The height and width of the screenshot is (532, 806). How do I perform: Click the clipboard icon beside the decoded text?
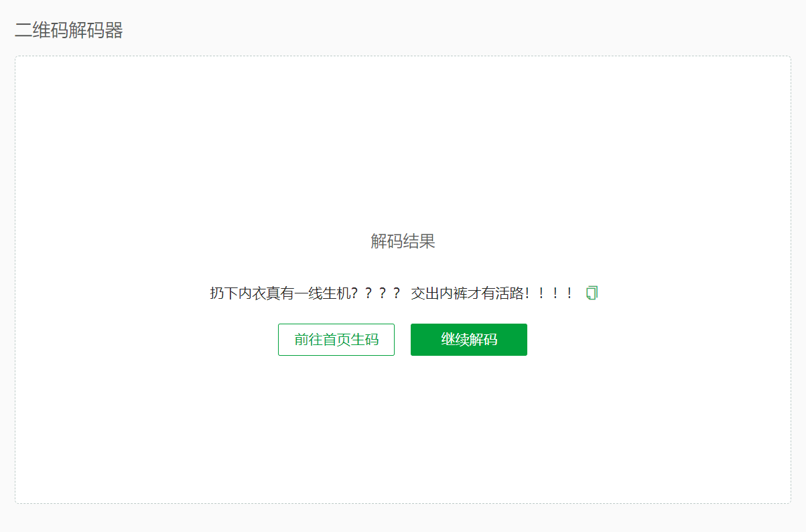point(591,293)
